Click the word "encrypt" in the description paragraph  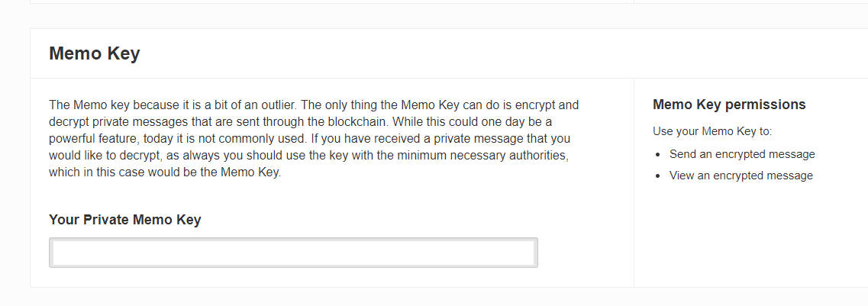coord(537,105)
